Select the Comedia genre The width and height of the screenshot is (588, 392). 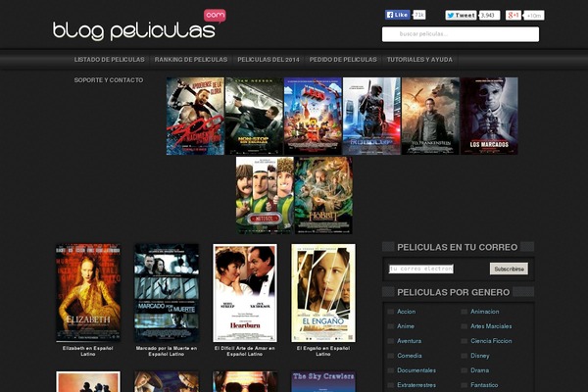[409, 355]
